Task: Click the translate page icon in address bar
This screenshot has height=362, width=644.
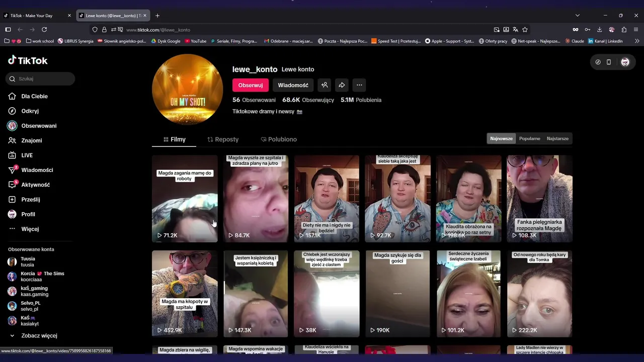Action: click(515, 30)
